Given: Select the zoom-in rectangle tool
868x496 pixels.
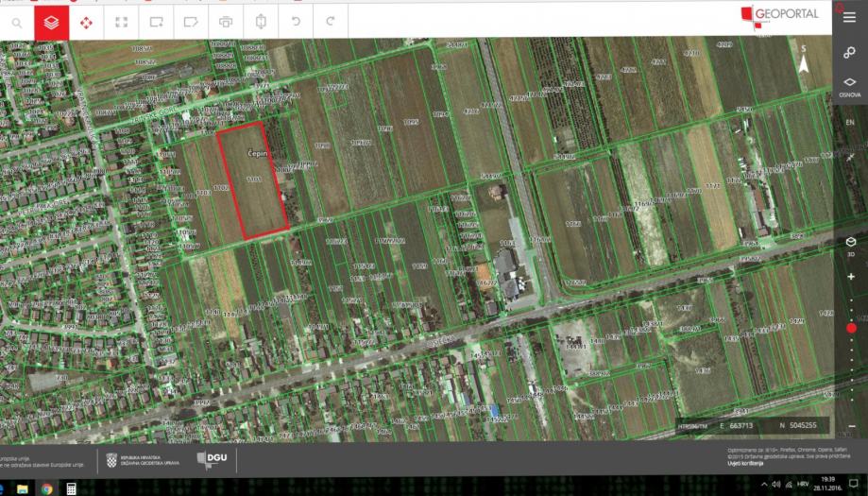Looking at the screenshot, I should 156,23.
